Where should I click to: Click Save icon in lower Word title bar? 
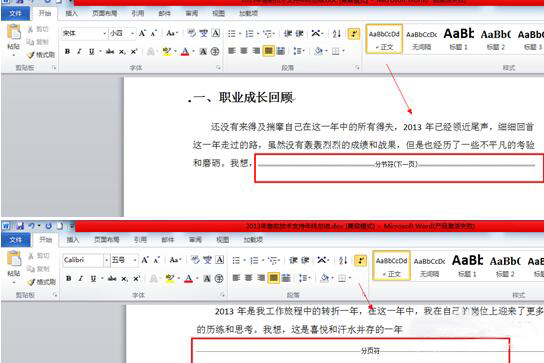(20, 226)
